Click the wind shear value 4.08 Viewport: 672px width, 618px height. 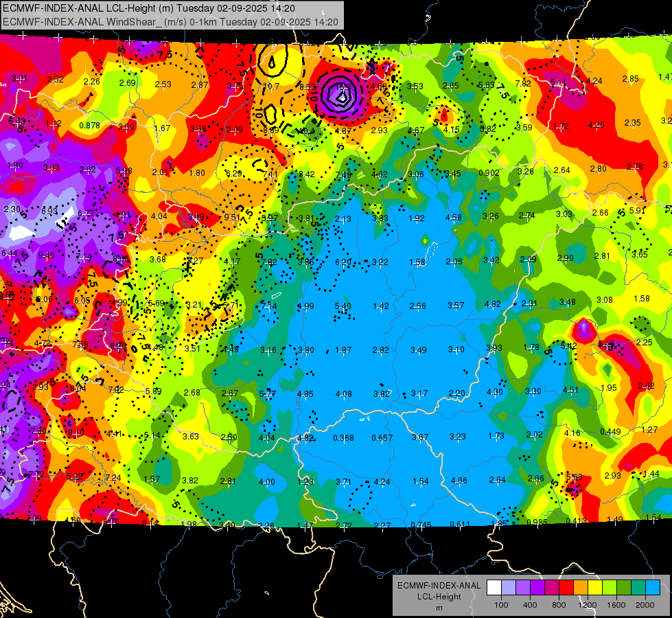click(x=344, y=393)
